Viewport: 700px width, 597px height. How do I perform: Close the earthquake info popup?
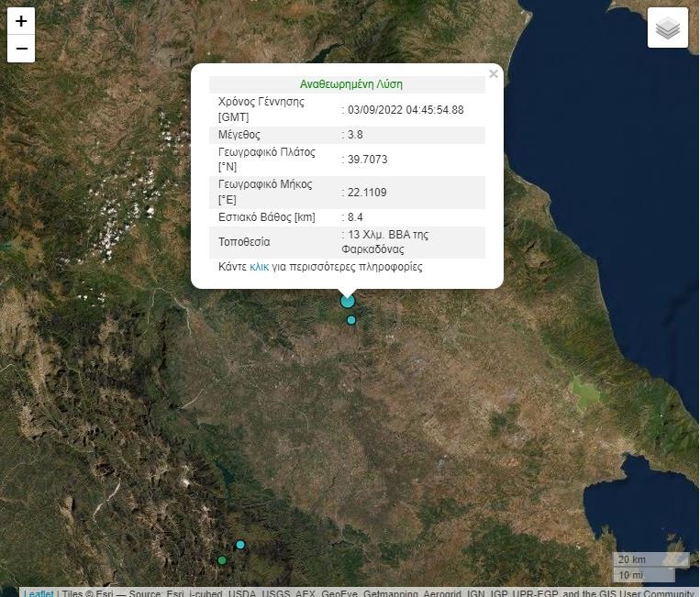tap(494, 74)
